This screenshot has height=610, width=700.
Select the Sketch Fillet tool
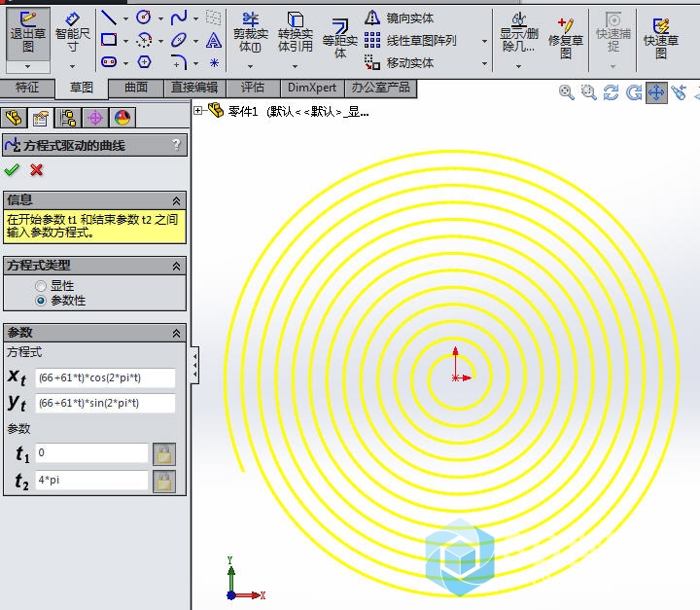click(179, 61)
